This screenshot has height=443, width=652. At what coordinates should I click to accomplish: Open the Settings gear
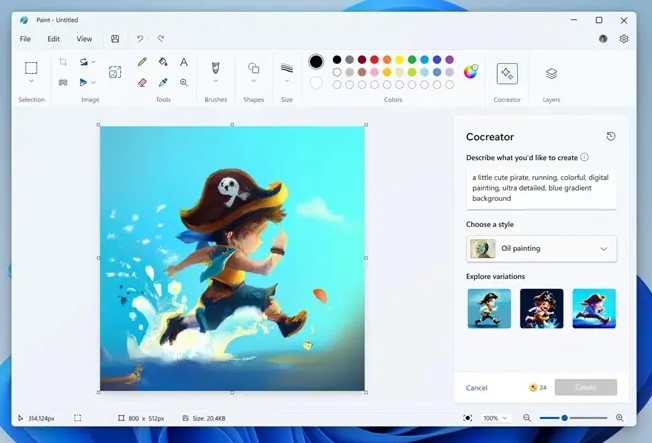coord(623,39)
